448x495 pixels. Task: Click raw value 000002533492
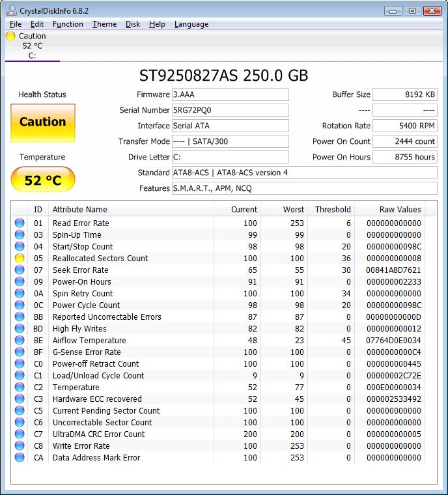point(394,399)
